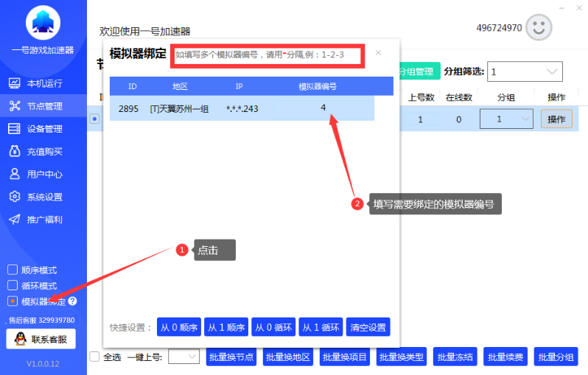Open 本机运行 menu item
Viewport: 588px width, 375px height.
43,83
